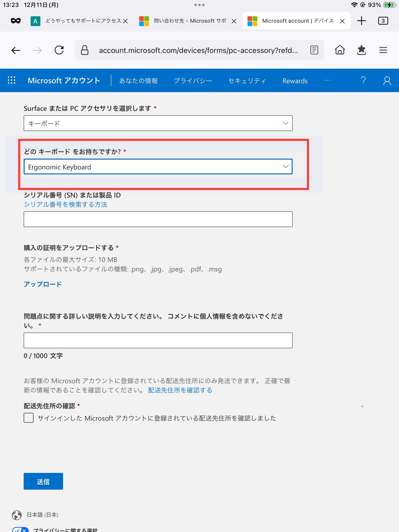Open bookmarks star icon

click(362, 50)
